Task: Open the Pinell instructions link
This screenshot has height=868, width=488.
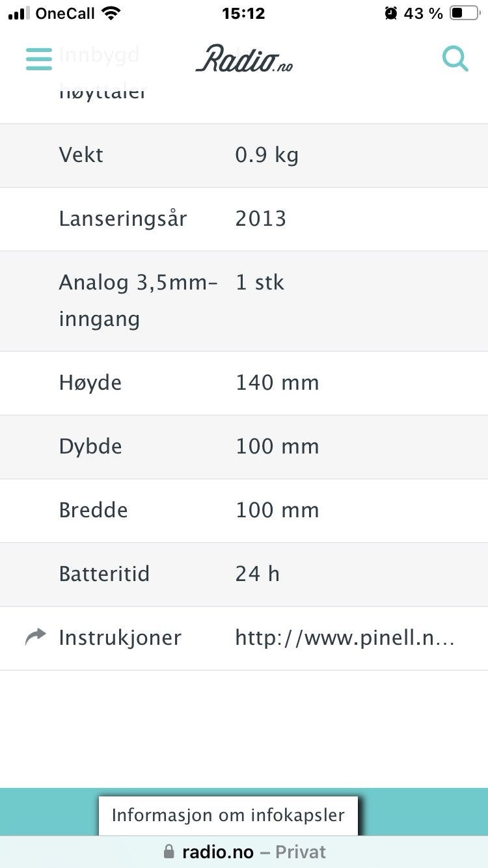Action: pyautogui.click(x=345, y=638)
